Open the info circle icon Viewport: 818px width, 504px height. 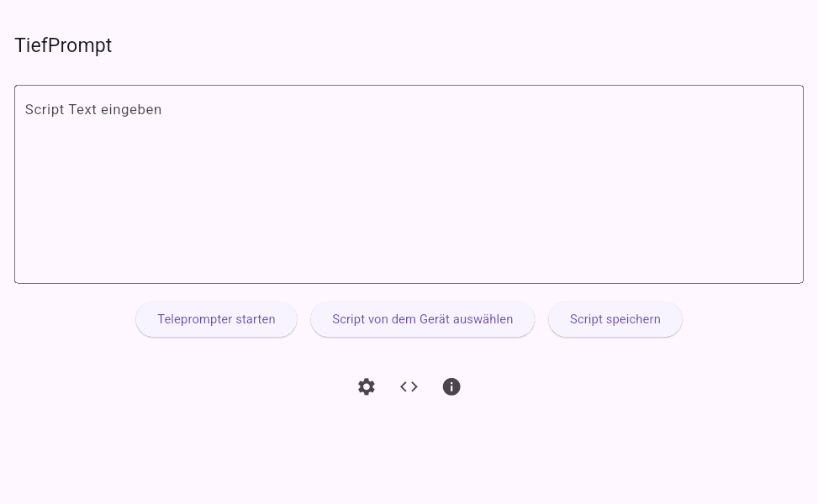click(451, 386)
